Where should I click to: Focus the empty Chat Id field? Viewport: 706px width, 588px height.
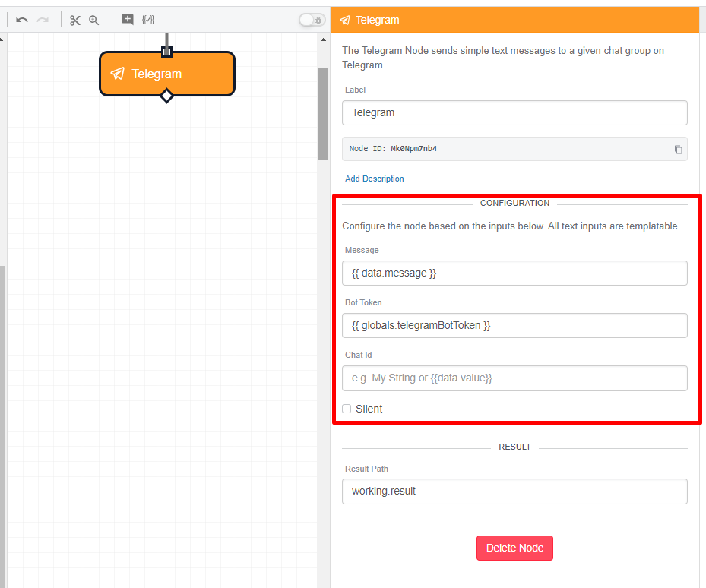point(514,378)
